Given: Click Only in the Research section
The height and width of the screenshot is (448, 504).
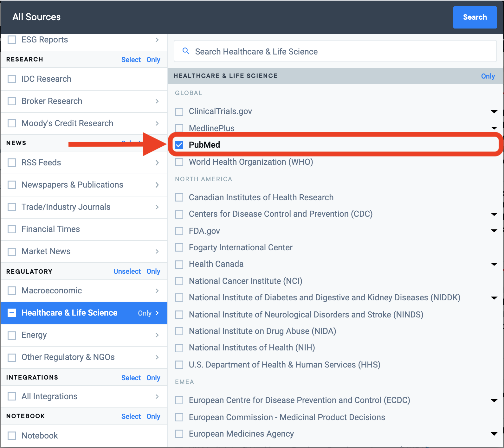Looking at the screenshot, I should point(153,60).
